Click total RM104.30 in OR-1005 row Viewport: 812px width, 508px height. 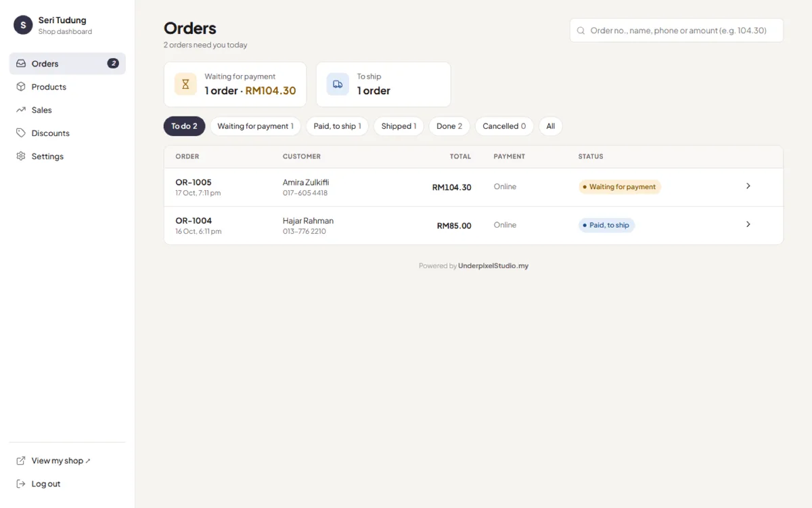[452, 188]
